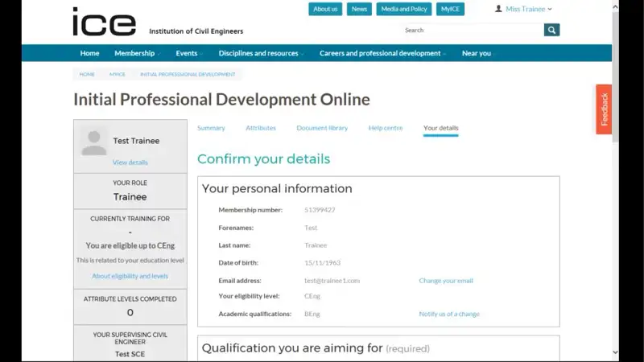
Task: Click date of birth 15/11/1963
Action: coord(323,263)
